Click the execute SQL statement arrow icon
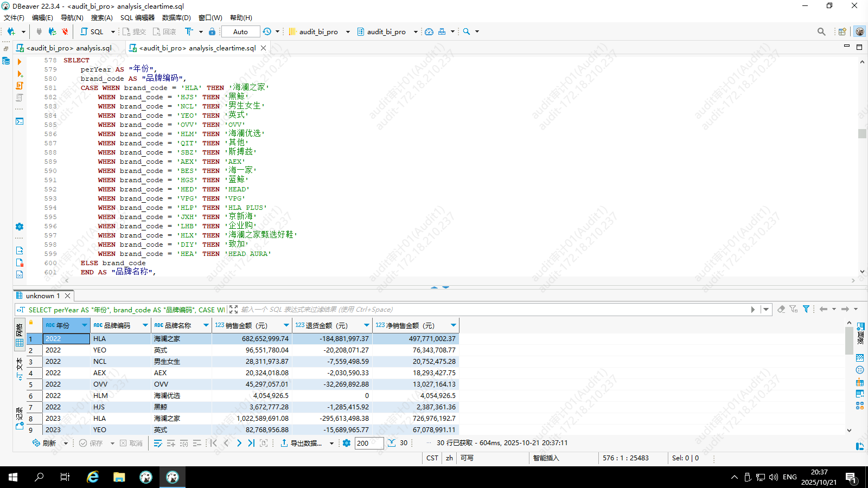Screen dimensions: 868x488 (x=20, y=62)
